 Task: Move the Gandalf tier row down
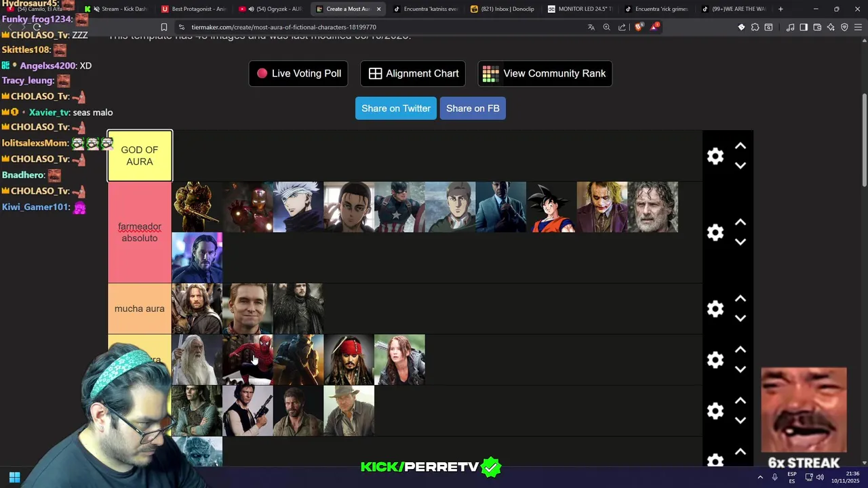tap(741, 369)
